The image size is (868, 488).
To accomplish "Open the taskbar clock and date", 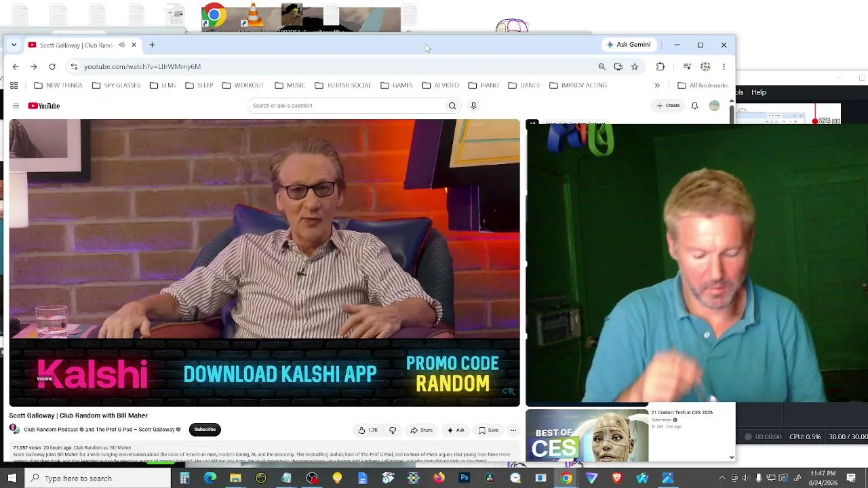I will 823,479.
